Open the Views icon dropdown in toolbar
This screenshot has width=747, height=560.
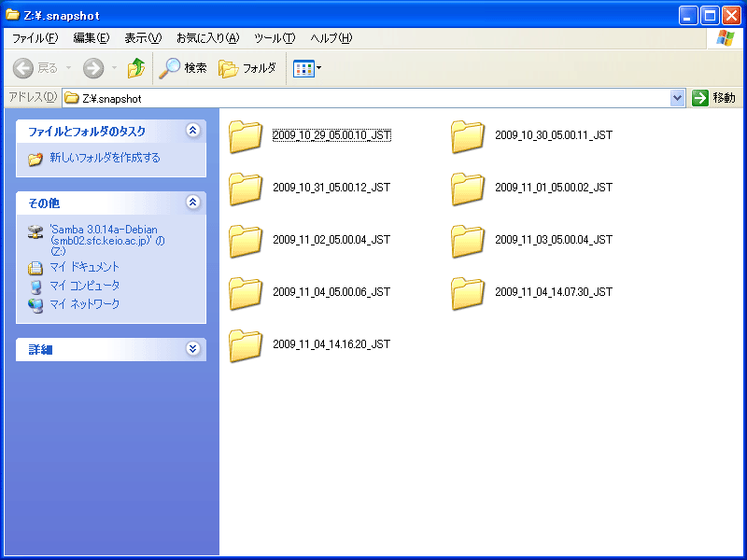pos(307,68)
